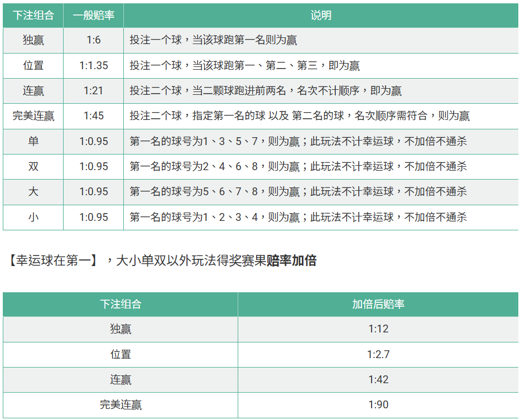Click 1:0.95 odds in the 大 row
The width and height of the screenshot is (520, 420).
[94, 192]
